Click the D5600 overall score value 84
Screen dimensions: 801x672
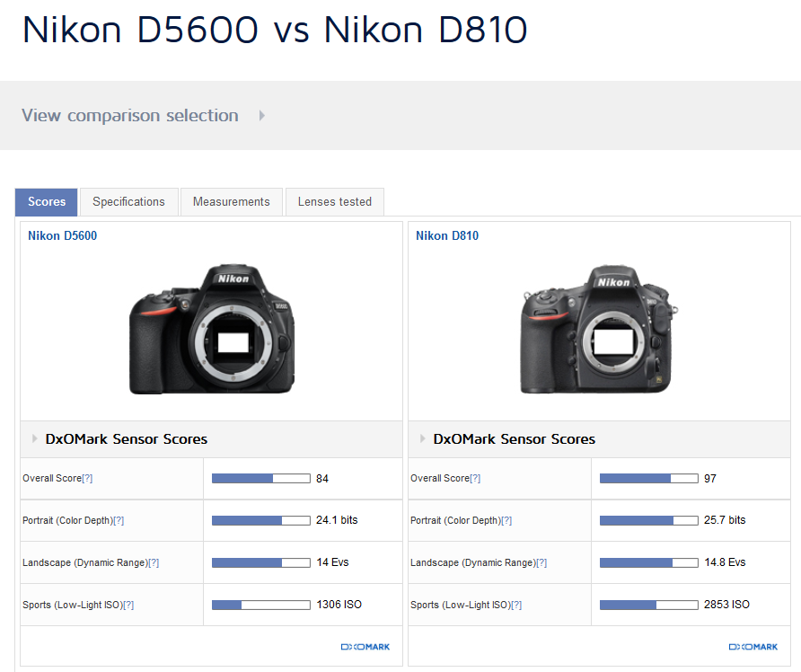pos(322,478)
